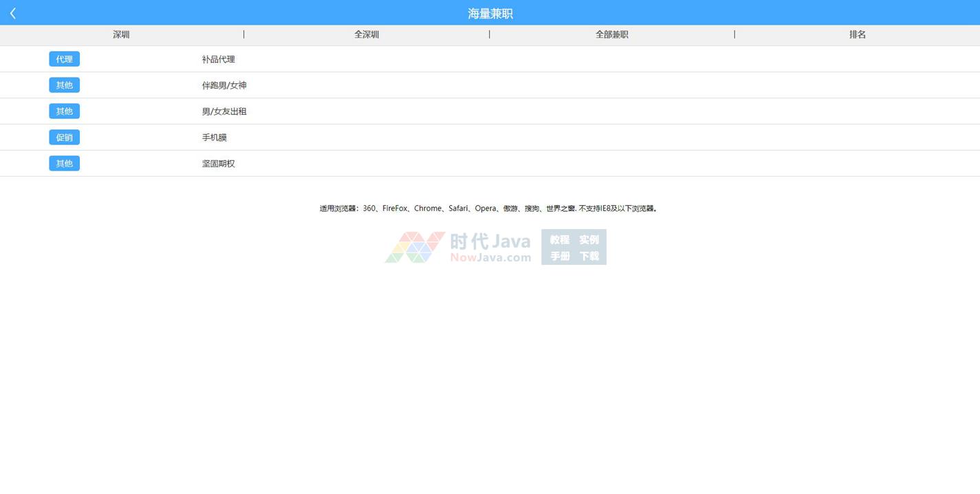Select the 排名 sorting option
The image size is (980, 494).
(857, 34)
